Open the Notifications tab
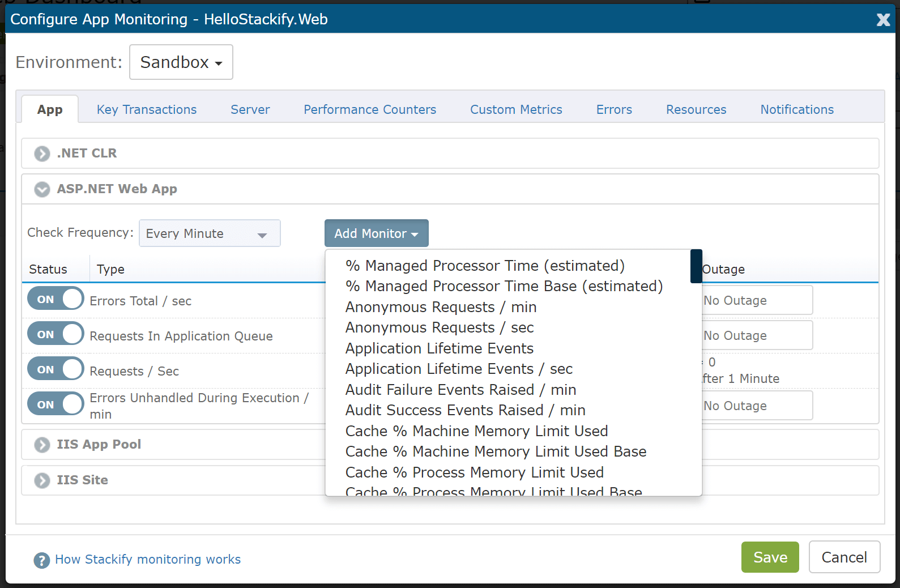This screenshot has width=900, height=588. pos(797,110)
